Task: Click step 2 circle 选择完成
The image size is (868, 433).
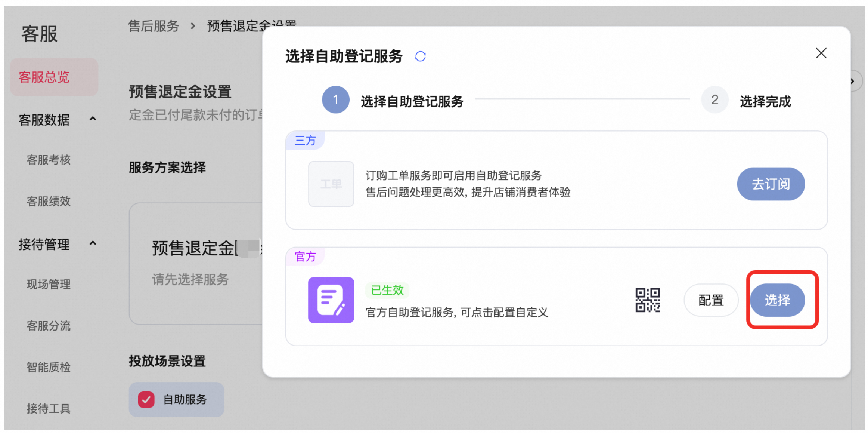Action: pos(714,100)
